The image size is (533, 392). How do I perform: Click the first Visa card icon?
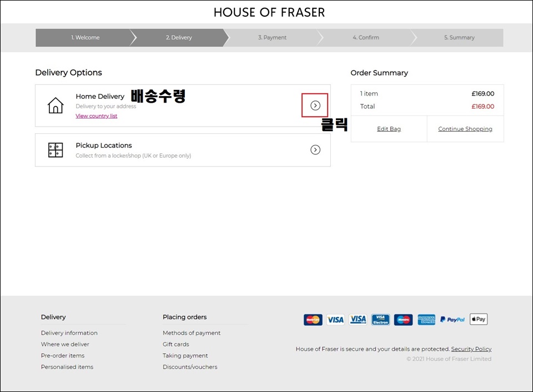click(335, 320)
